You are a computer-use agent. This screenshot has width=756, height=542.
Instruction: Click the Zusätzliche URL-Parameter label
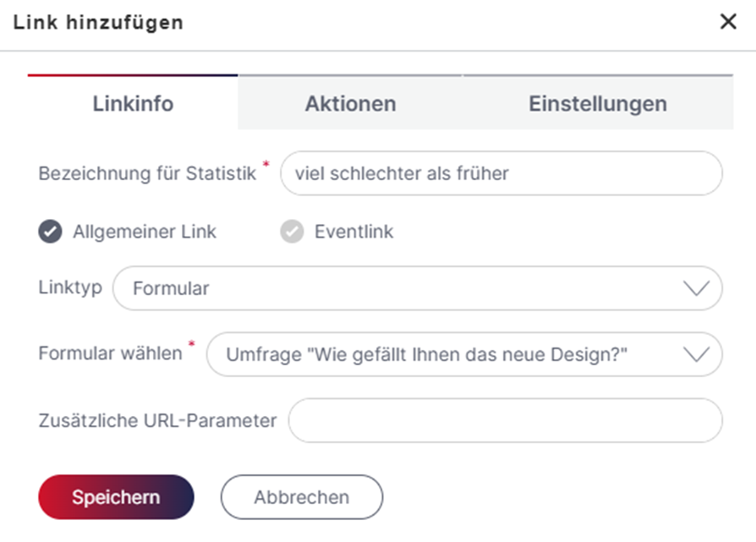point(157,420)
